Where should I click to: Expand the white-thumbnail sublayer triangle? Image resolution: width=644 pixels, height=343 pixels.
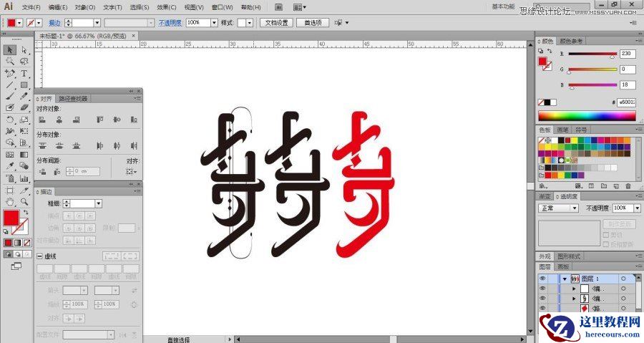574,289
